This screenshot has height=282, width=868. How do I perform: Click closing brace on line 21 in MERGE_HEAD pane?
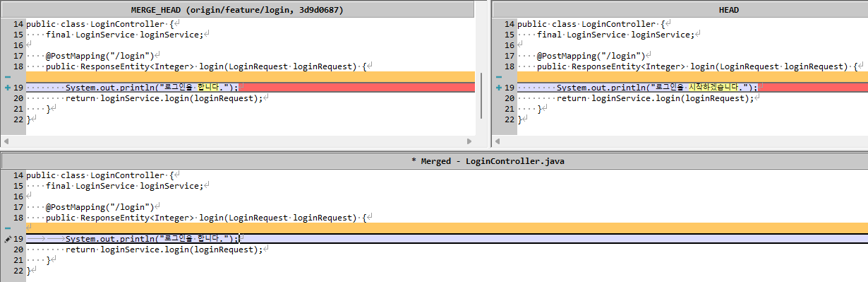pyautogui.click(x=49, y=109)
